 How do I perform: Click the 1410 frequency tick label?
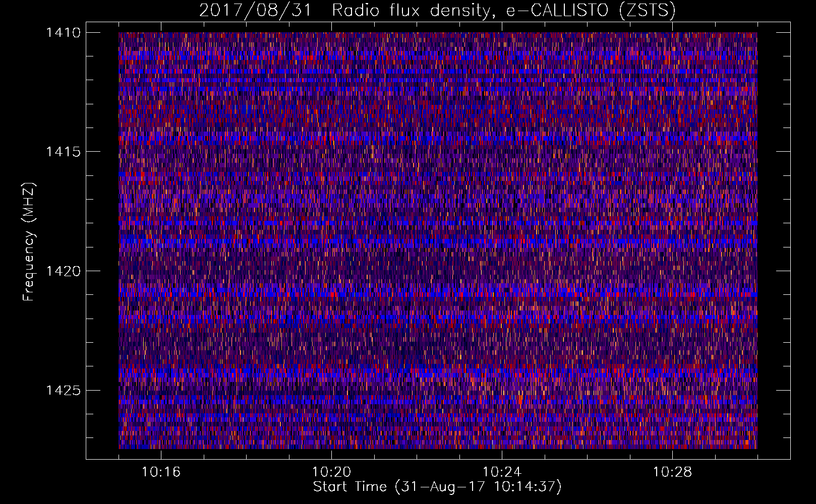(63, 33)
